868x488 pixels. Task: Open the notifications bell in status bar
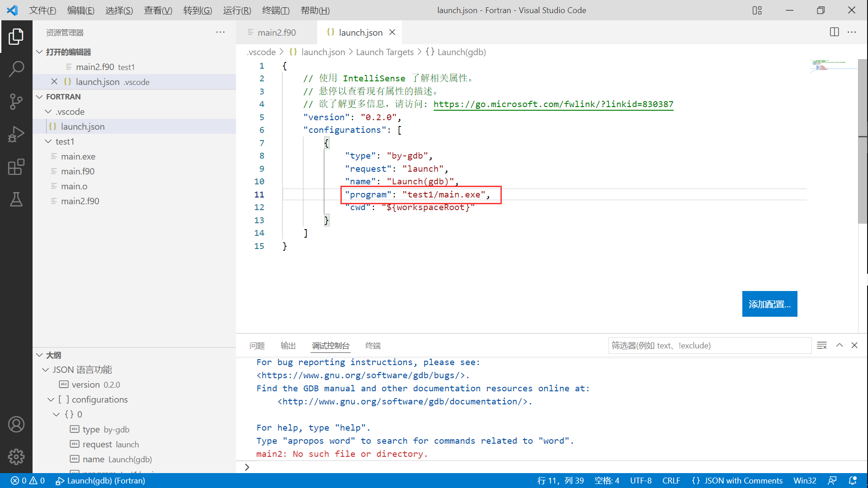click(x=853, y=480)
